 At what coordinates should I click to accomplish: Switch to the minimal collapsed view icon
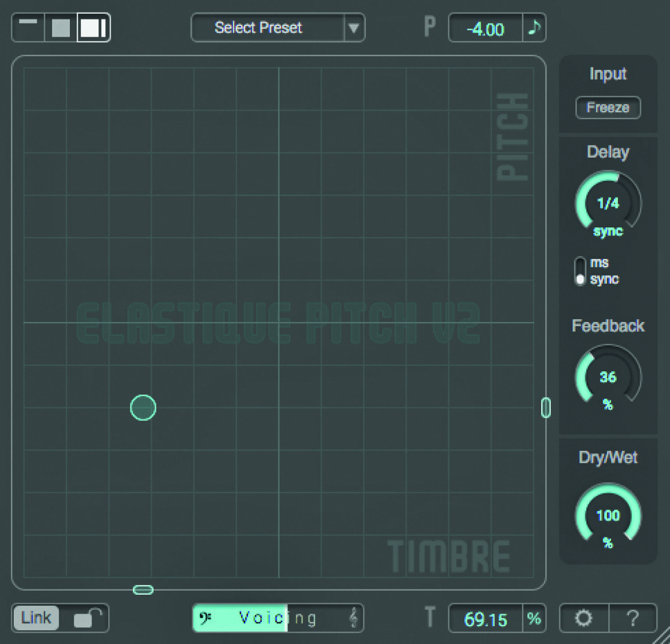(x=28, y=28)
